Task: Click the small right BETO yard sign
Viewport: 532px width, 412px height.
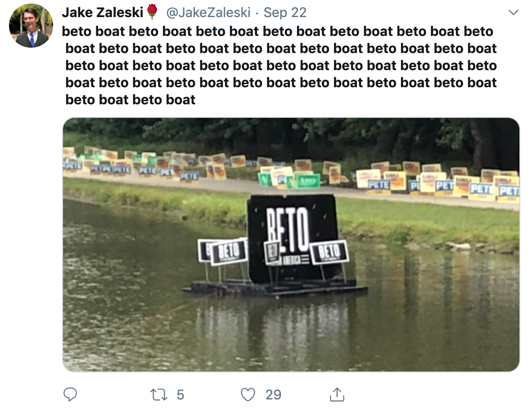Action: pos(329,252)
